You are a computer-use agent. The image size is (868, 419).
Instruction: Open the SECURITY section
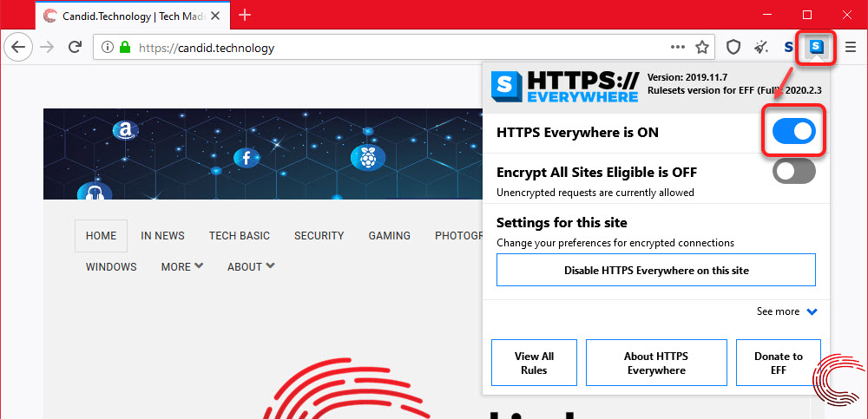click(319, 236)
